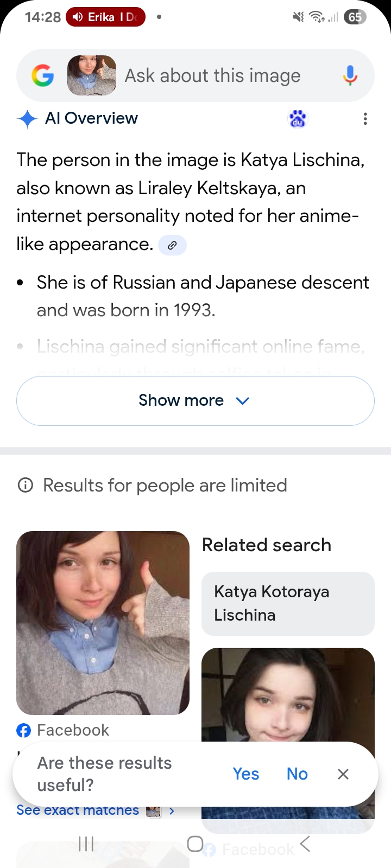This screenshot has width=391, height=868.
Task: Tap the microphone voice search icon
Action: click(x=350, y=75)
